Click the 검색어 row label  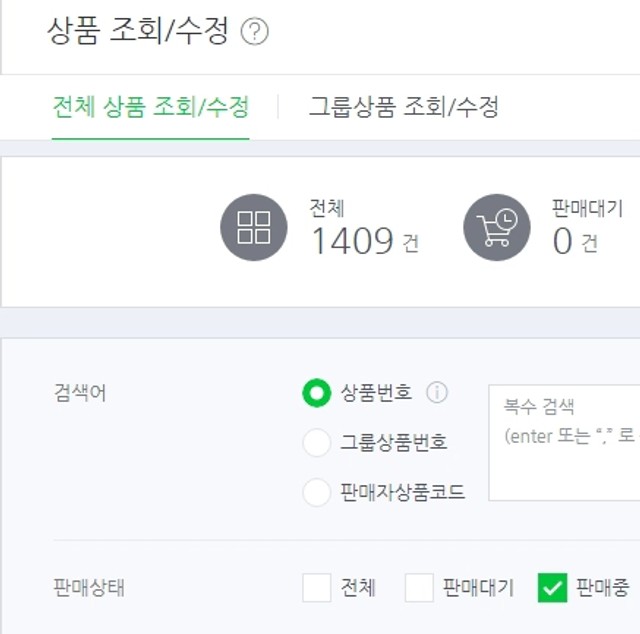(x=80, y=393)
